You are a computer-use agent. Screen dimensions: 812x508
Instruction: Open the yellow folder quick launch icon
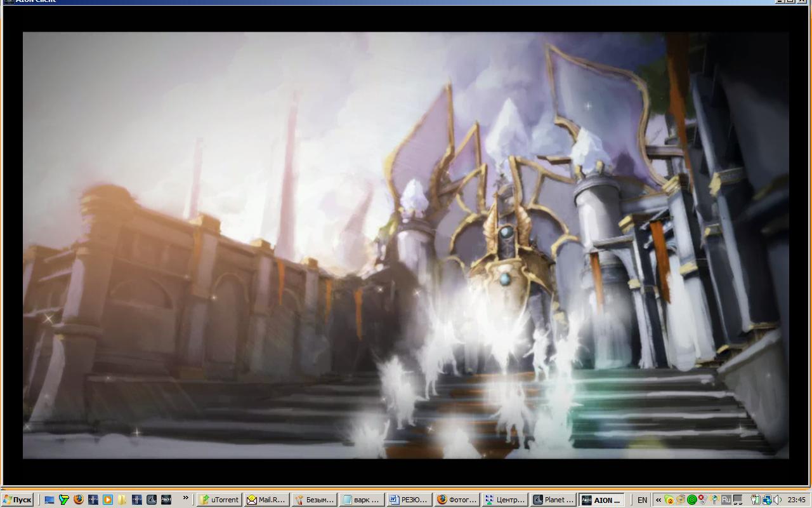click(x=122, y=500)
